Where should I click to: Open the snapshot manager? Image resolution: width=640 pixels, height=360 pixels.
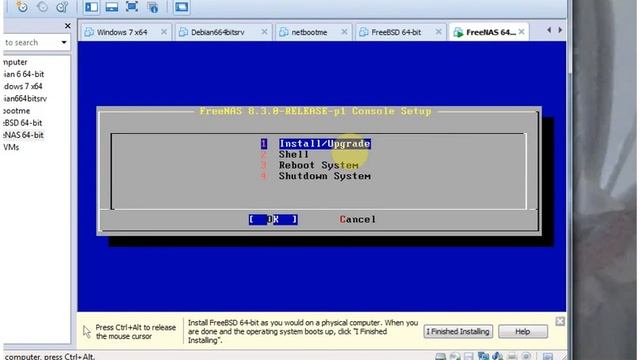[x=62, y=7]
